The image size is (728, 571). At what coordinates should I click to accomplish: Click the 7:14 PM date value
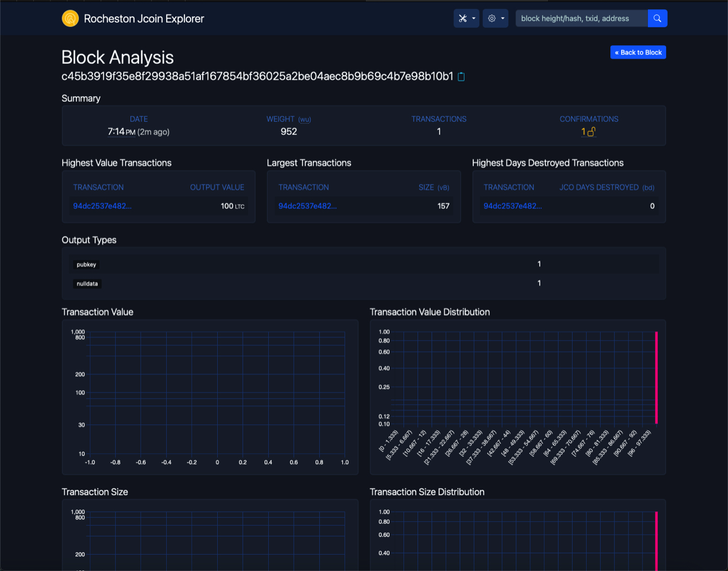coord(121,132)
